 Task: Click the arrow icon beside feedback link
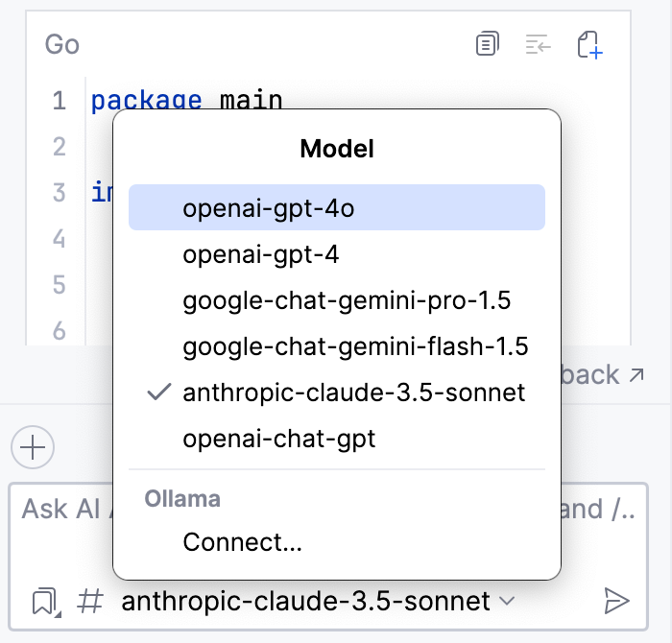[x=636, y=375]
